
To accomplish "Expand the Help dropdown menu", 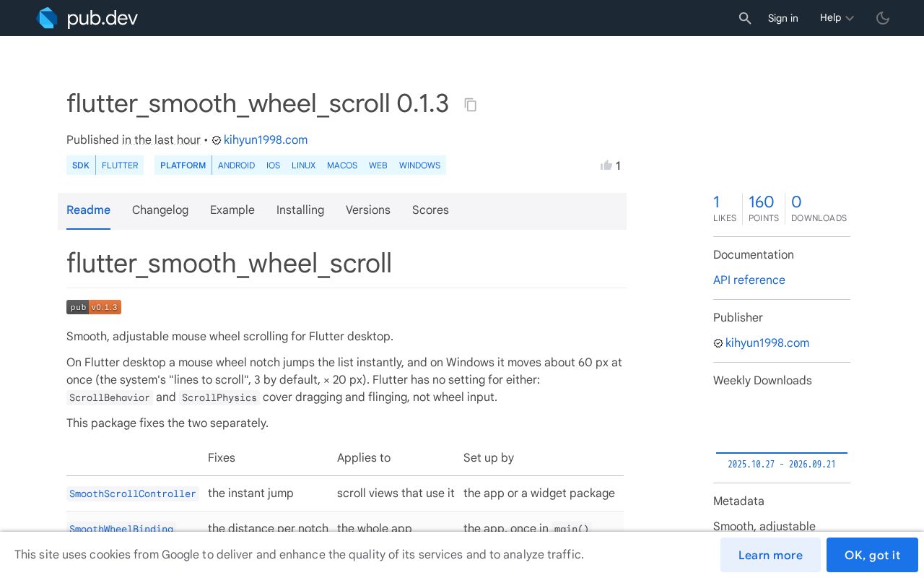I will pos(837,18).
